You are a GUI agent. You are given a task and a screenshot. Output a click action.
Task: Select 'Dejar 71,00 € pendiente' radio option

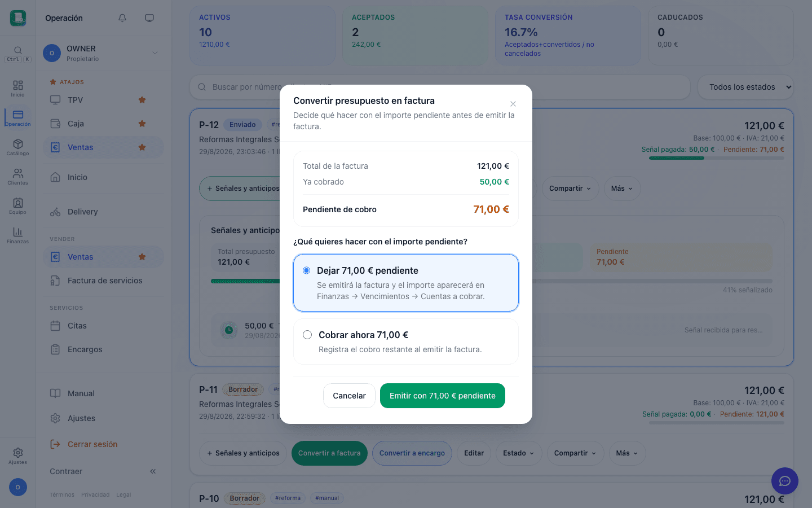pyautogui.click(x=307, y=270)
